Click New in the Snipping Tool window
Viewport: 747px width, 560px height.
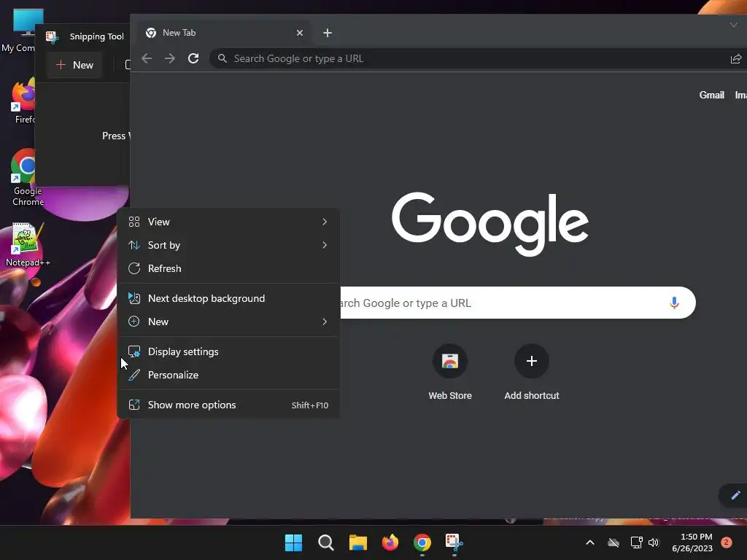[74, 65]
